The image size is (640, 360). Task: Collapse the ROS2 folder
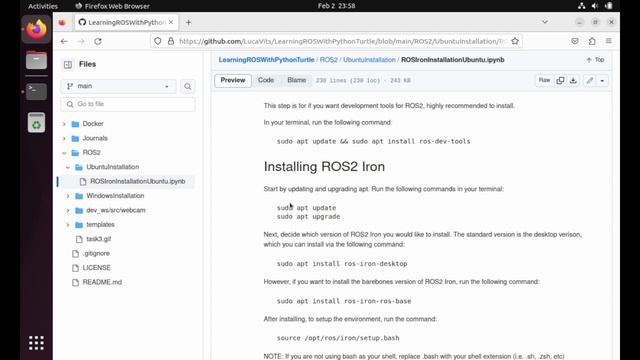(x=64, y=153)
